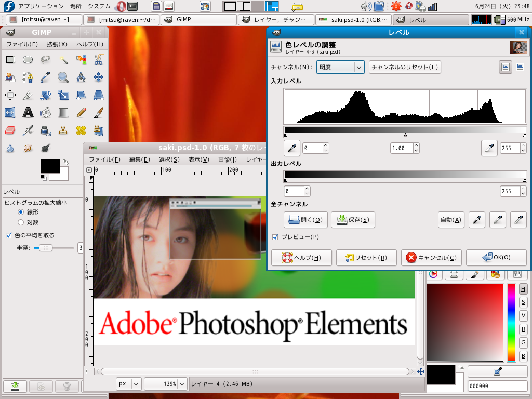Click the black point eyedropper for input levels
532x399 pixels.
(292, 148)
